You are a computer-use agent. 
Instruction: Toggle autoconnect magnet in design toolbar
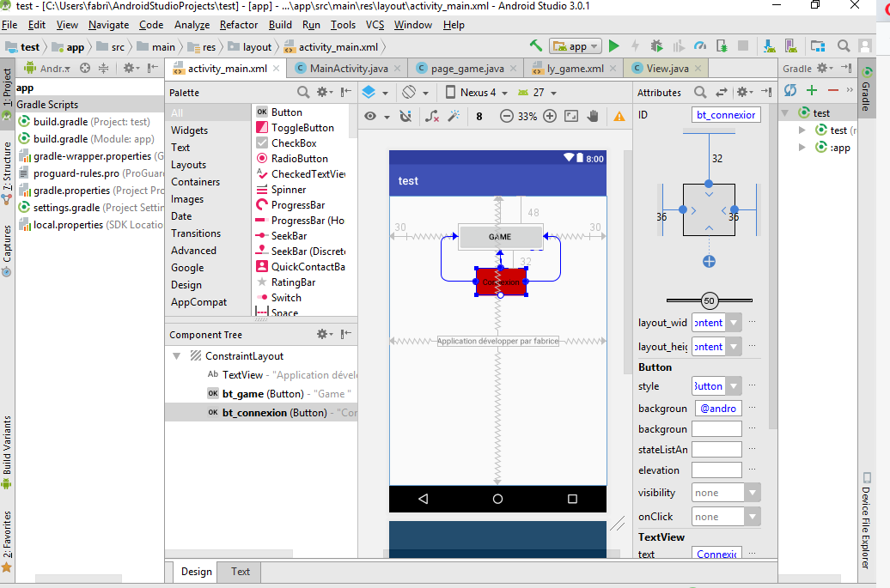pos(405,116)
